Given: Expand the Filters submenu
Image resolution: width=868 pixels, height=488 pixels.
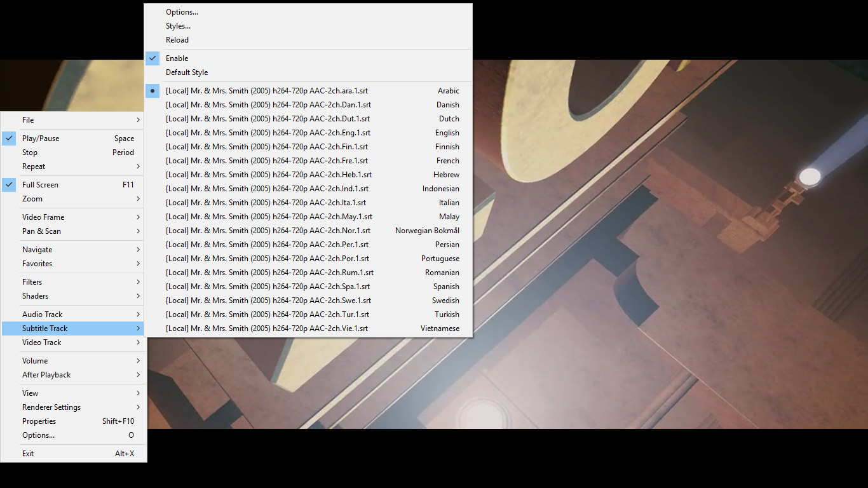Looking at the screenshot, I should [73, 282].
